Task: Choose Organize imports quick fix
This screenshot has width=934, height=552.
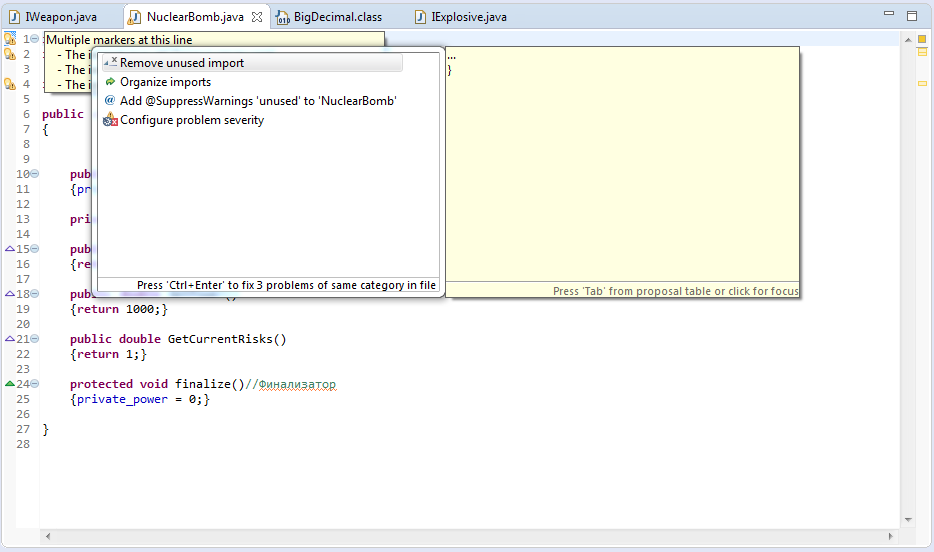Action: pos(165,82)
